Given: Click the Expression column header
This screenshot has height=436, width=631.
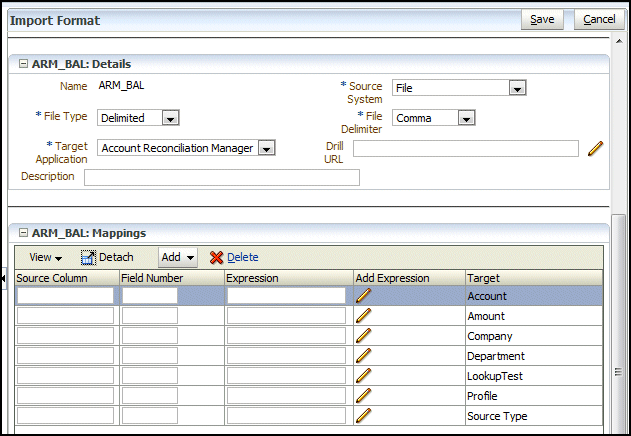Looking at the screenshot, I should (x=289, y=278).
